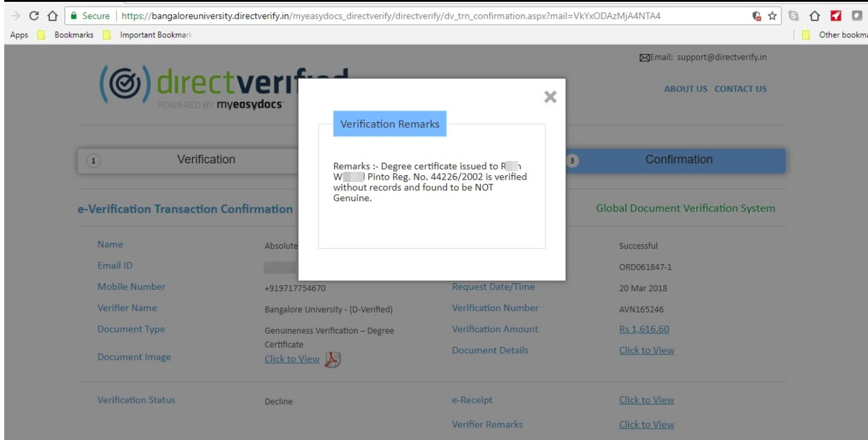This screenshot has height=440, width=868.
Task: Open the PDF document image icon
Action: pos(333,359)
